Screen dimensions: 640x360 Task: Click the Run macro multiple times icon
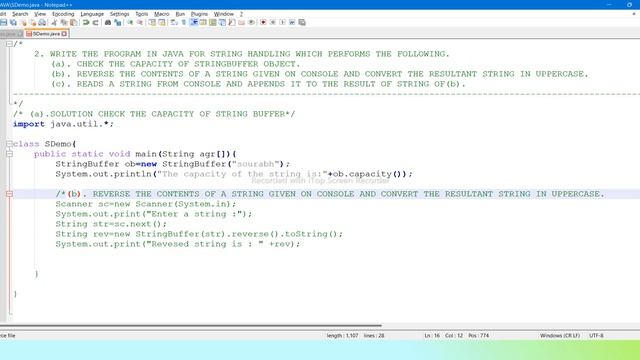(x=292, y=22)
